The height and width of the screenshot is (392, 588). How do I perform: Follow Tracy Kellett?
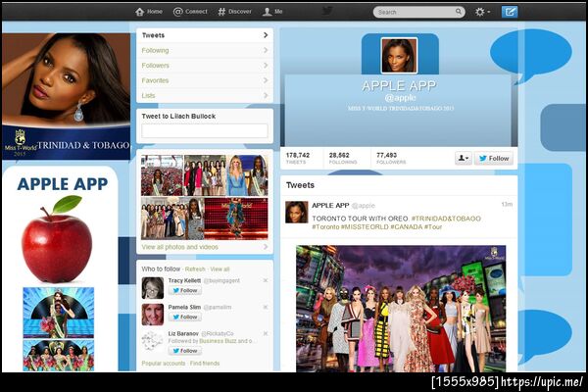pyautogui.click(x=185, y=290)
